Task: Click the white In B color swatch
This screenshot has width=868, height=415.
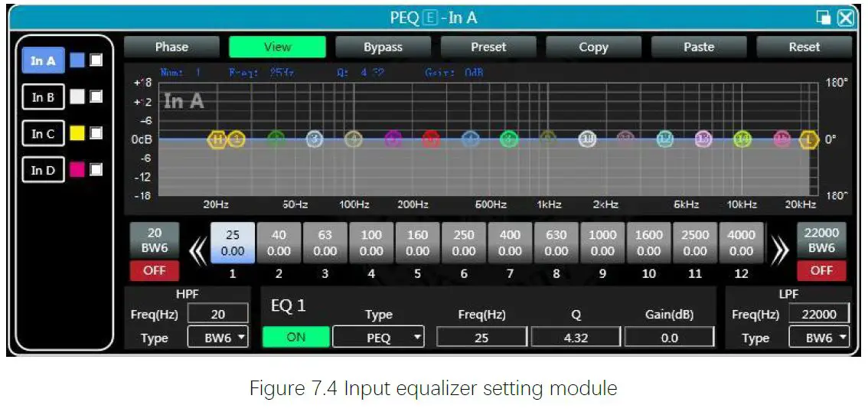Action: (x=77, y=97)
